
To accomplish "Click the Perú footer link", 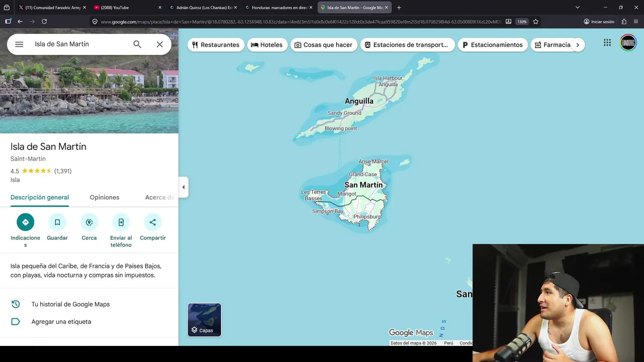I will tap(448, 343).
